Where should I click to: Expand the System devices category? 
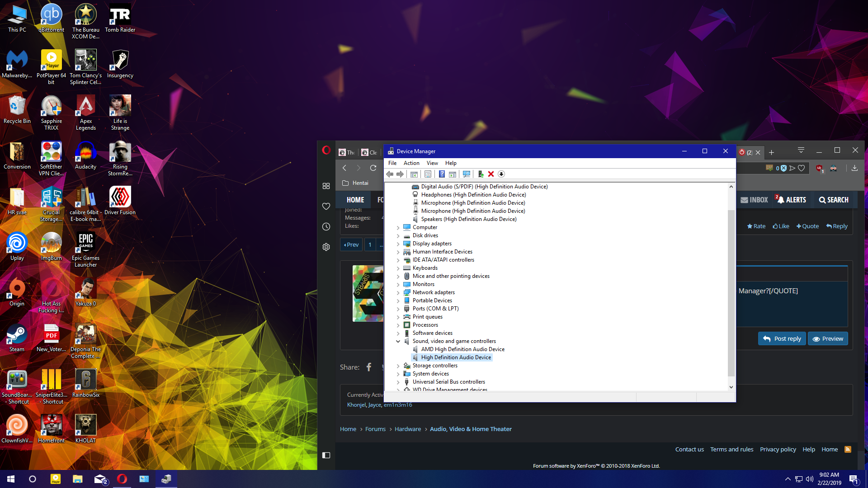click(398, 374)
